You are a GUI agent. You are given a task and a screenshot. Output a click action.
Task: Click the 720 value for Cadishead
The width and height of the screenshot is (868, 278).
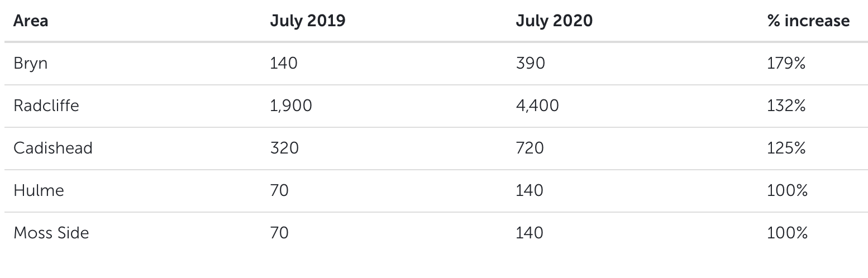(x=530, y=148)
